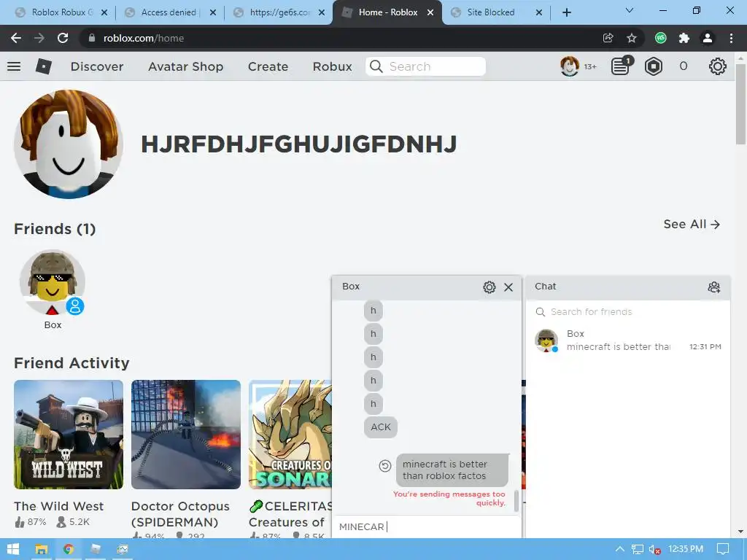This screenshot has width=747, height=560.
Task: Focus the Search for friends field
Action: (628, 312)
